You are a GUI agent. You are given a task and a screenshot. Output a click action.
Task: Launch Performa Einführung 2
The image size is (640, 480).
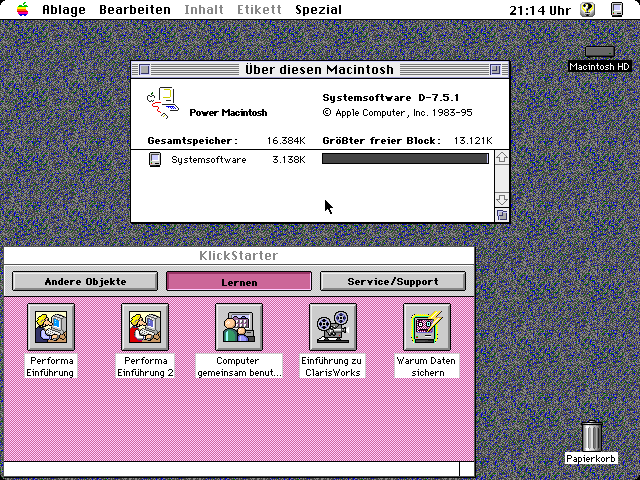[x=145, y=327]
